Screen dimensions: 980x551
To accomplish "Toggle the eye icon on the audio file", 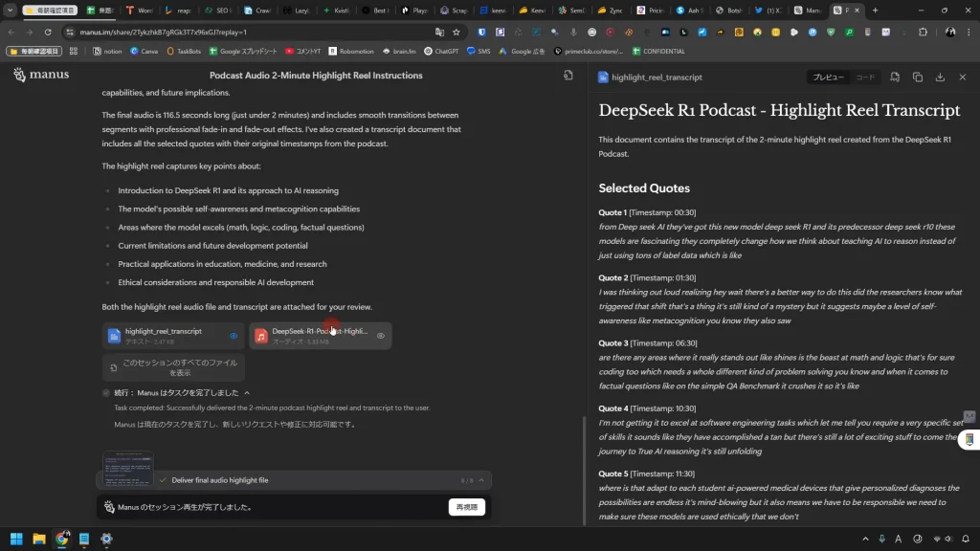I will pyautogui.click(x=381, y=336).
